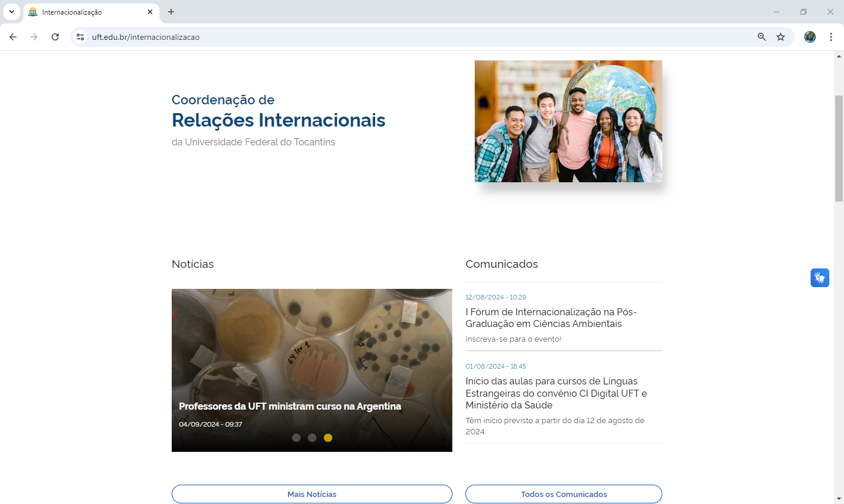Image resolution: width=844 pixels, height=504 pixels.
Task: Open the Chrome profile avatar
Action: [x=810, y=37]
